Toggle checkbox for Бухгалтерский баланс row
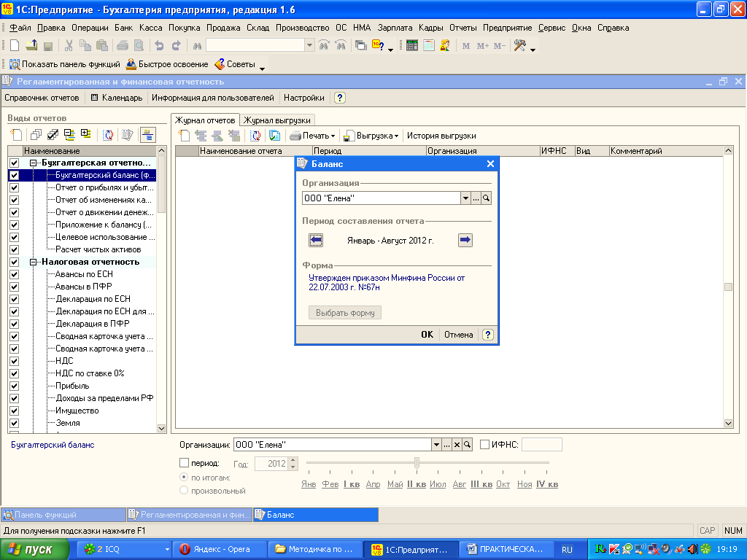The image size is (747, 560). point(15,175)
